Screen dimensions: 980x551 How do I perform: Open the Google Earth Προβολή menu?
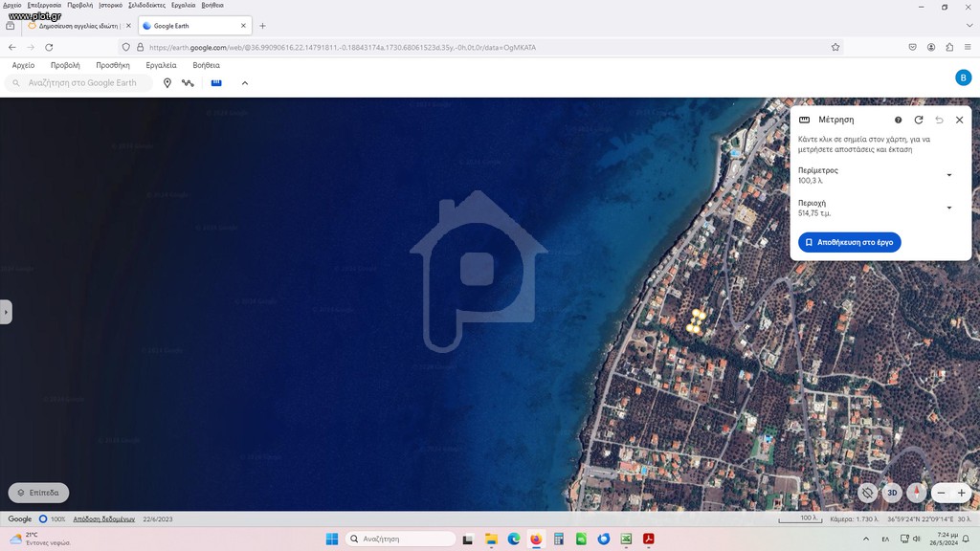click(65, 65)
